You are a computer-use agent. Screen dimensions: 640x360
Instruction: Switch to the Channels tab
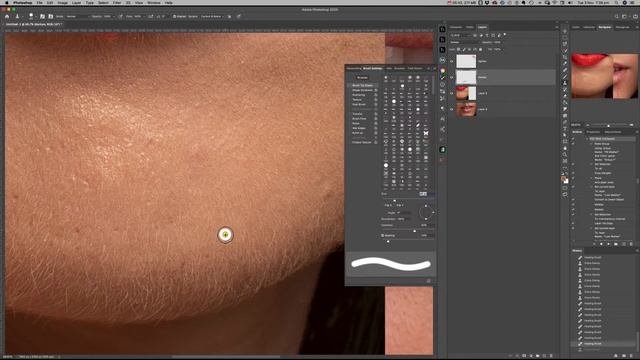[456, 27]
